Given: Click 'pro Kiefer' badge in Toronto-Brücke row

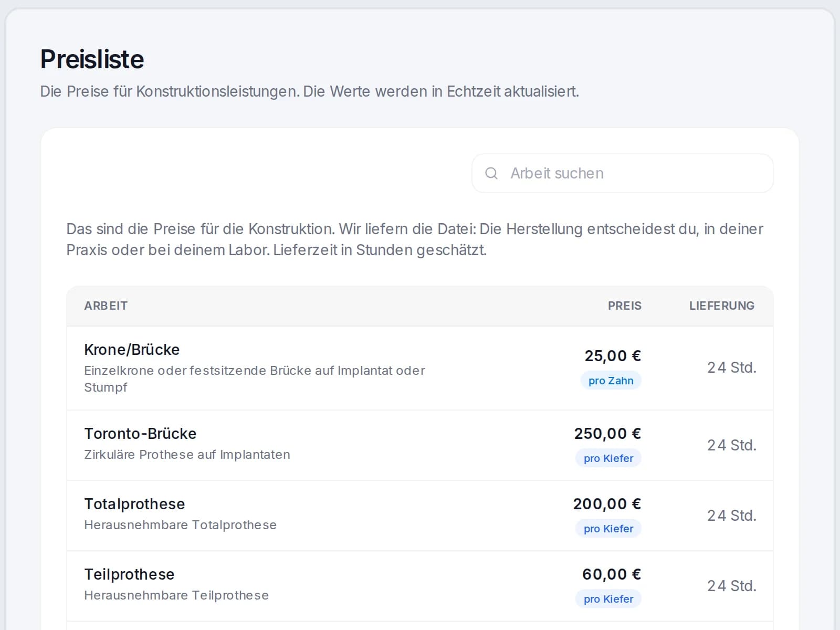Looking at the screenshot, I should coord(608,458).
